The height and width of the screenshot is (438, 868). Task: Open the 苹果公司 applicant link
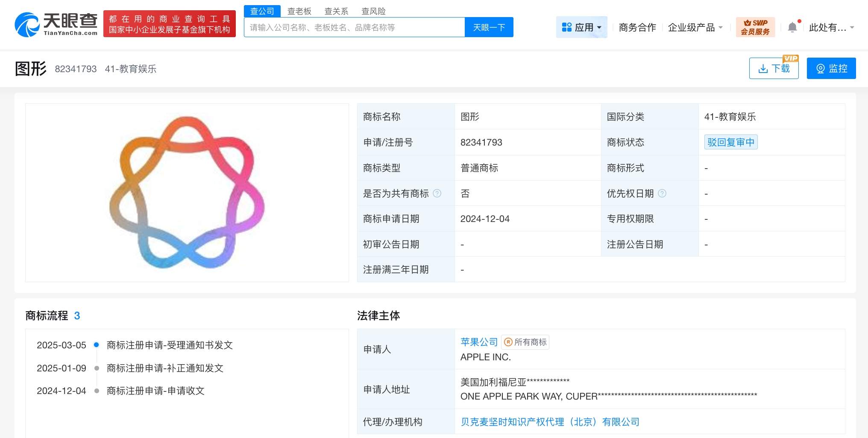click(x=479, y=342)
